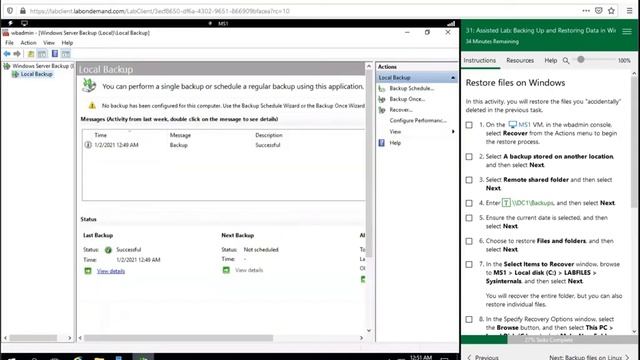Image resolution: width=640 pixels, height=360 pixels.
Task: Click Configure Performance in Actions pane
Action: [418, 120]
